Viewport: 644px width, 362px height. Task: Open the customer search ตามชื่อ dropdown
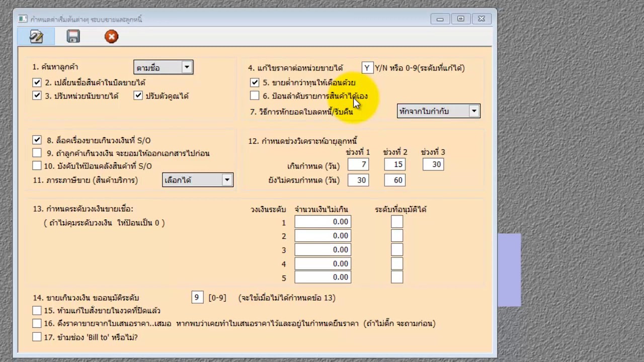163,67
